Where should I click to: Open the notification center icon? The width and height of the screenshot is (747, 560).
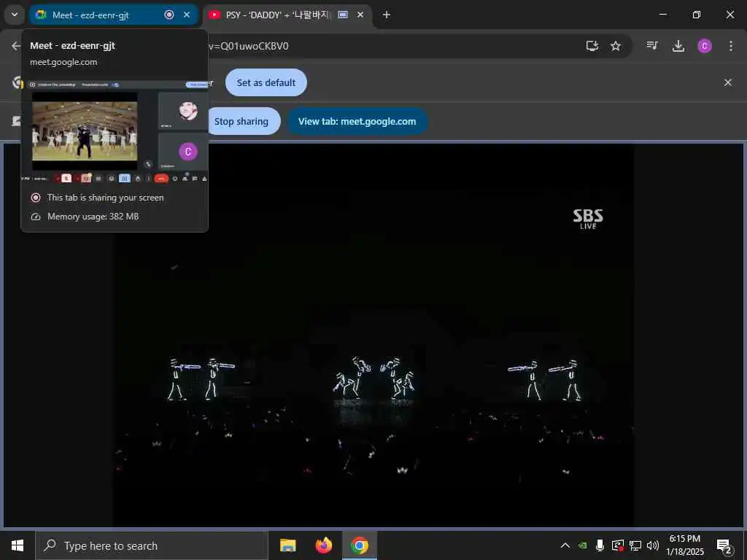click(724, 545)
